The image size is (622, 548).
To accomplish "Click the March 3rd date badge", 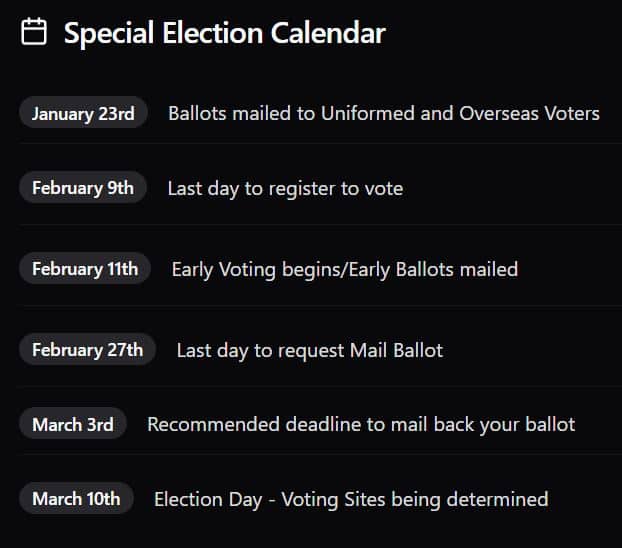I will pos(73,424).
